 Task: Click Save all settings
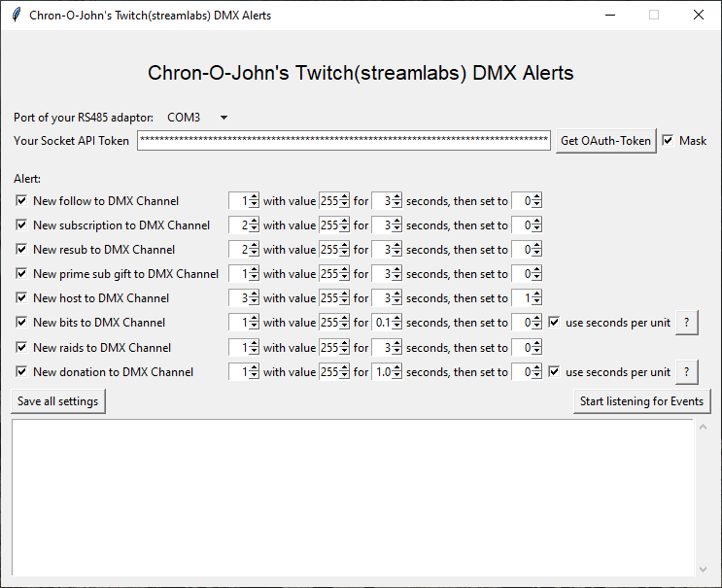58,401
